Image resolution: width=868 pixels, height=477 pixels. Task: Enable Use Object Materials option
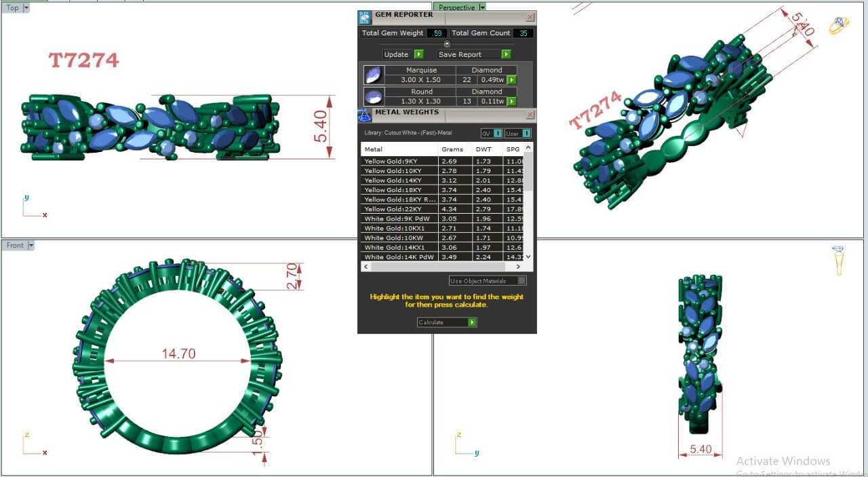tap(521, 281)
